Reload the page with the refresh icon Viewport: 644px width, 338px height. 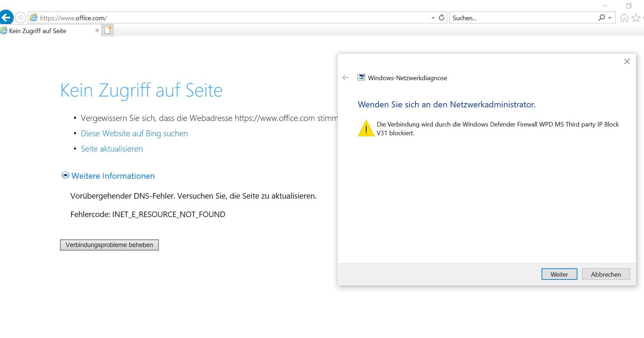click(x=442, y=17)
